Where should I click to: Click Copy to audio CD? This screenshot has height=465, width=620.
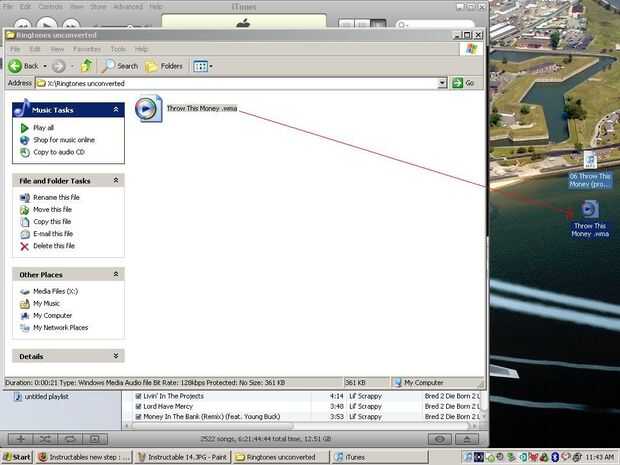59,152
